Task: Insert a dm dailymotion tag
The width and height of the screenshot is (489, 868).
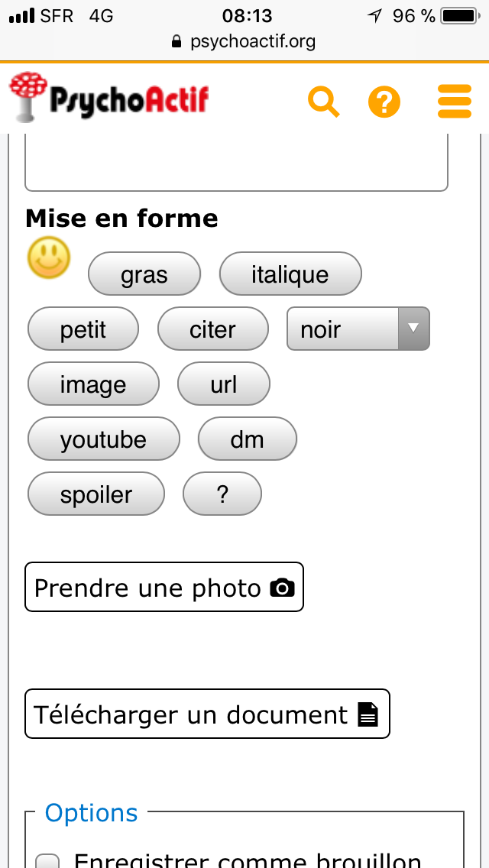Action: click(x=248, y=439)
